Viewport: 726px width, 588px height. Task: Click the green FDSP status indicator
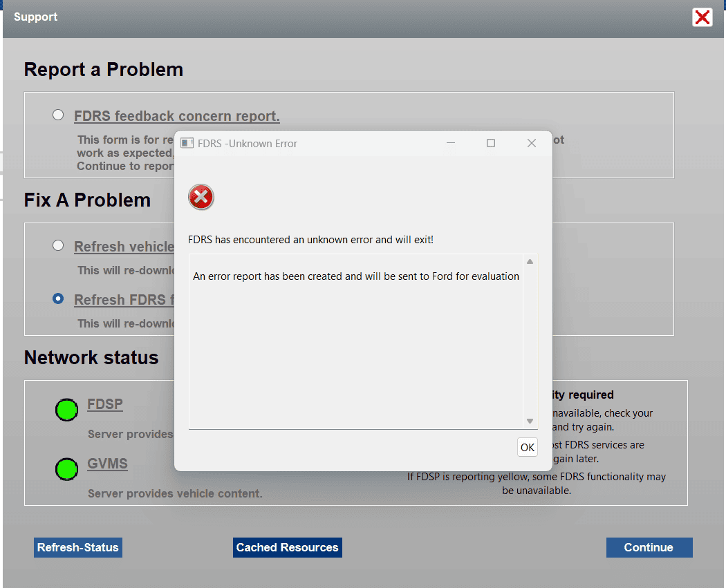[x=66, y=410]
